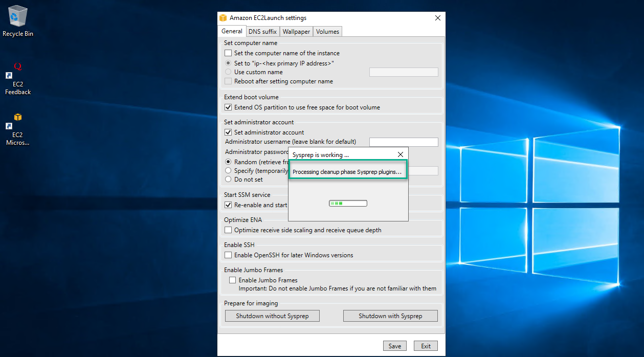This screenshot has width=644, height=357.
Task: Click the Sysprep is working title
Action: coord(321,154)
